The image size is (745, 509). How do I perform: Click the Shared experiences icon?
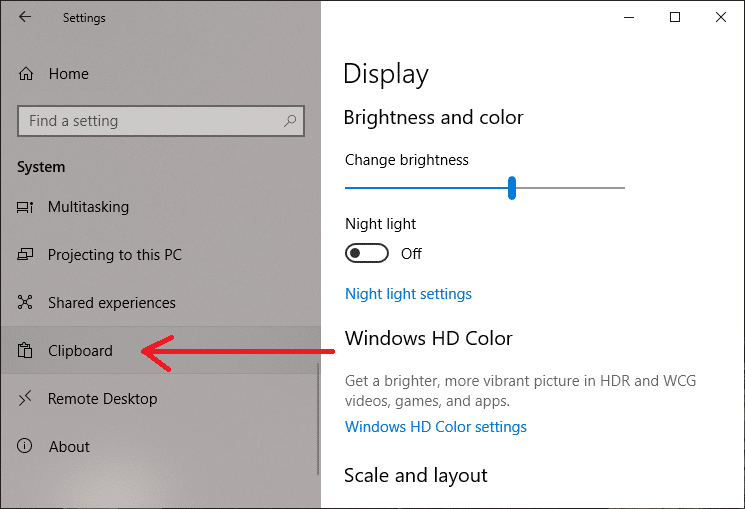25,303
